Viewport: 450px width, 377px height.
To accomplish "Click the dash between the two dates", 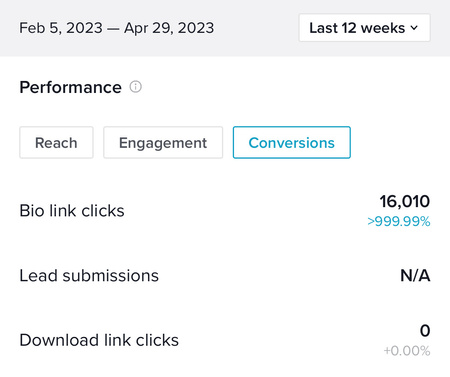I will coord(113,29).
